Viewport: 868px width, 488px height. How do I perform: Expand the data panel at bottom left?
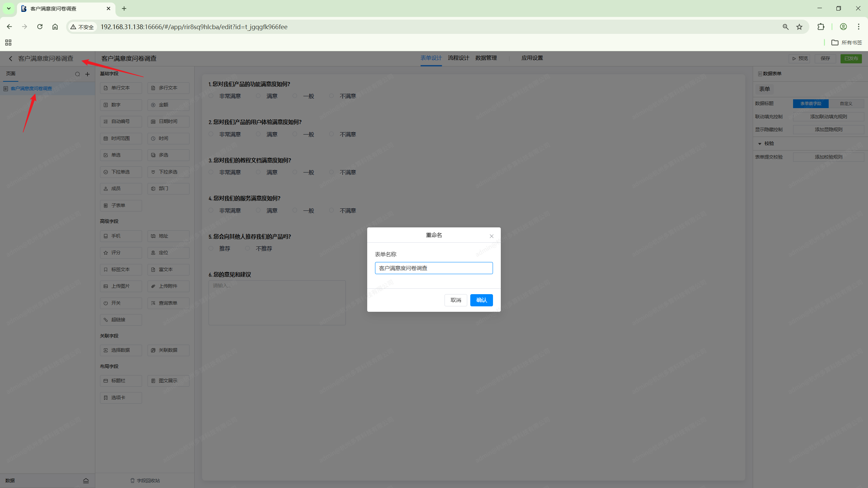[x=86, y=481]
